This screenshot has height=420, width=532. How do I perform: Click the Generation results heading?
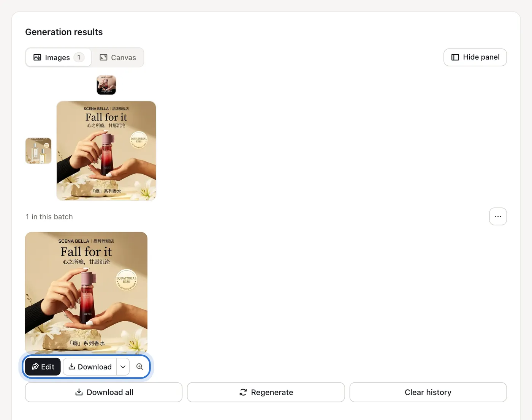point(64,32)
